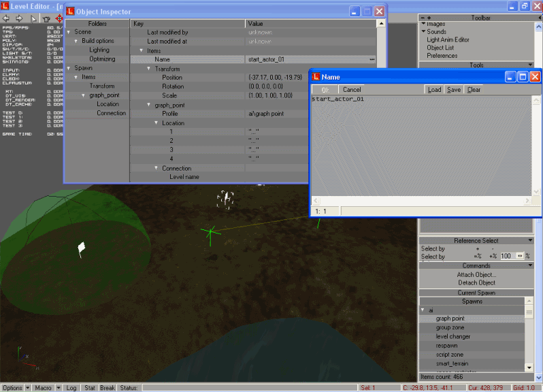The height and width of the screenshot is (392, 543).
Task: Collapse the Connection key group
Action: (x=157, y=168)
